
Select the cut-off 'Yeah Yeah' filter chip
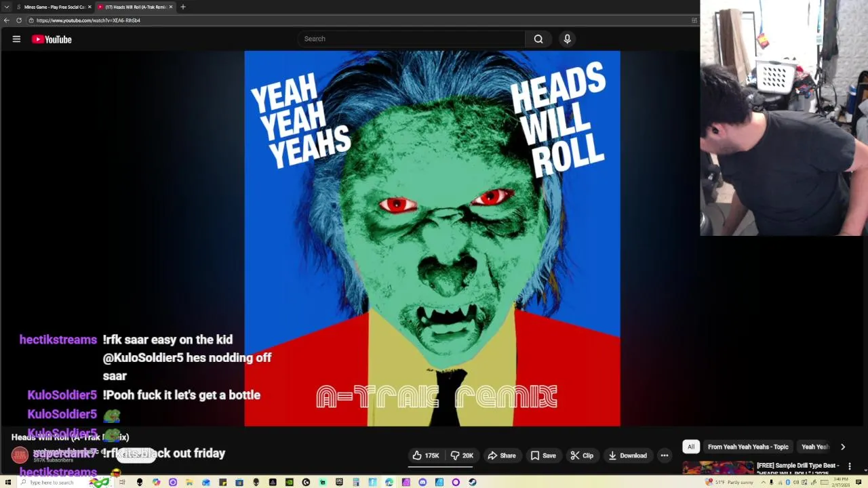click(x=815, y=447)
